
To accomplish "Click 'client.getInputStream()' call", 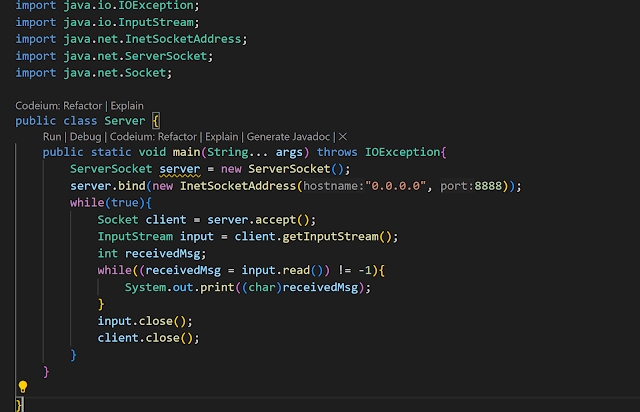I will 313,236.
